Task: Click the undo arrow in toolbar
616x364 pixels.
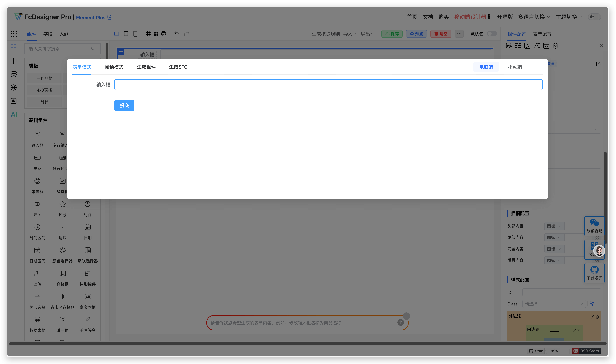Action: click(177, 34)
